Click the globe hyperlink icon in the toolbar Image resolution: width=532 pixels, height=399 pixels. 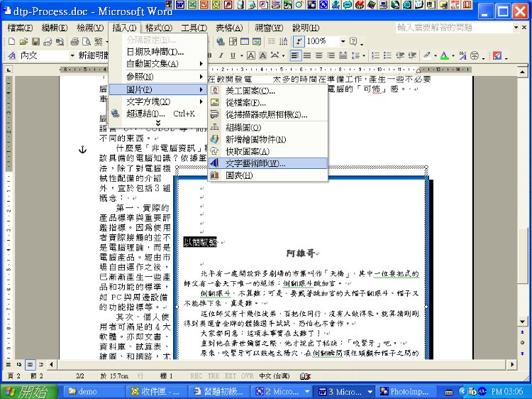(x=221, y=41)
